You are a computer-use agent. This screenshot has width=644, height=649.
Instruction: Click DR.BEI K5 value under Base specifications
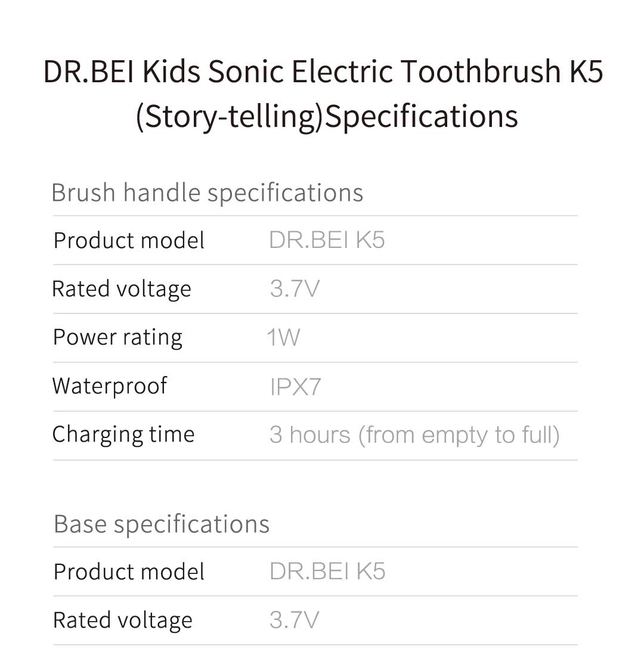(x=327, y=572)
